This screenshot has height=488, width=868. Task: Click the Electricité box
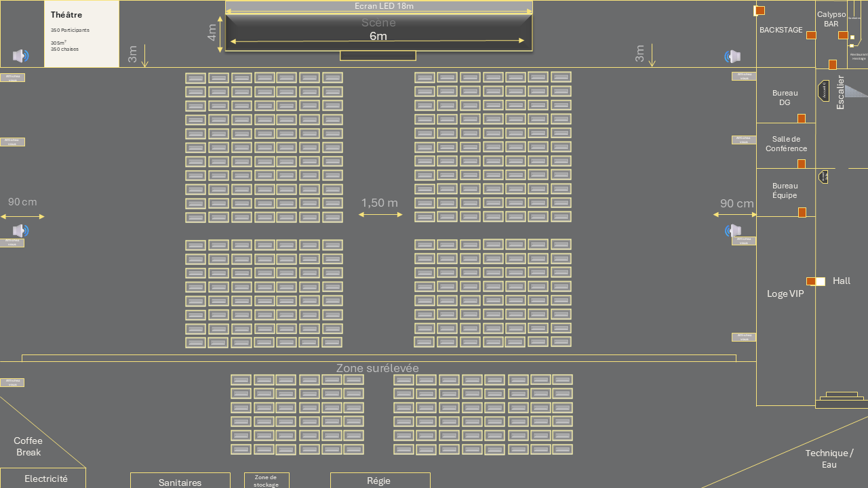coord(43,479)
